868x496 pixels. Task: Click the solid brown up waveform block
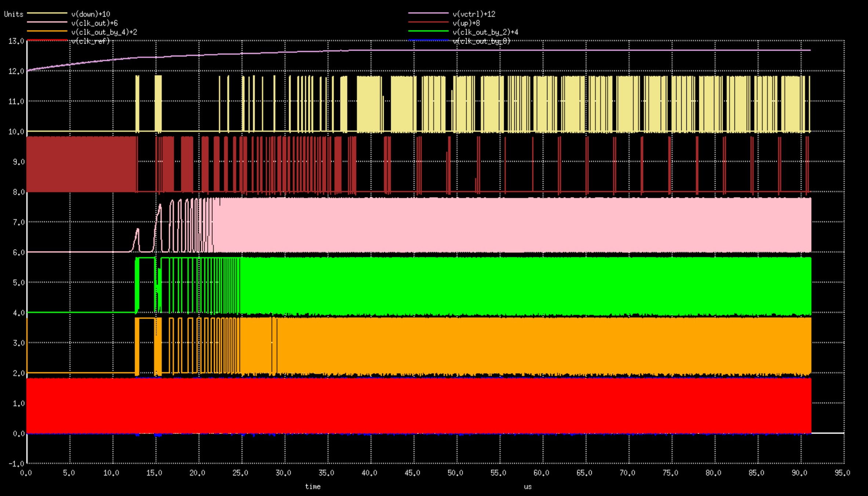pyautogui.click(x=81, y=164)
